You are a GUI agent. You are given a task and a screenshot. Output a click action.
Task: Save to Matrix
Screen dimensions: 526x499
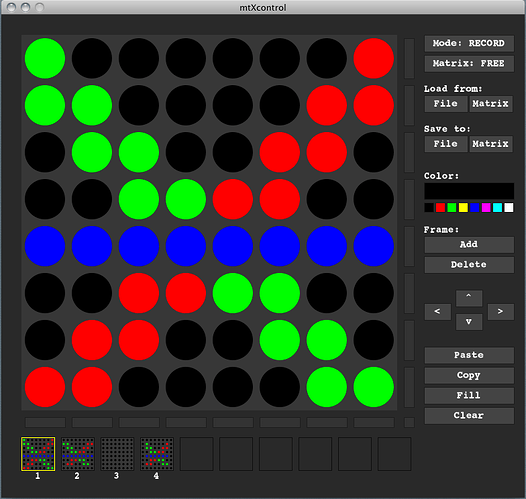pyautogui.click(x=491, y=144)
